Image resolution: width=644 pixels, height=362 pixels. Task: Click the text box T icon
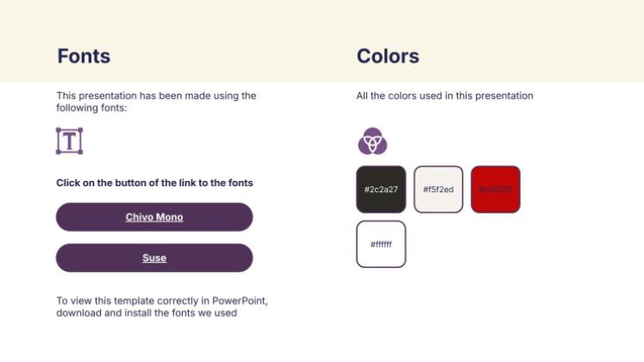69,141
